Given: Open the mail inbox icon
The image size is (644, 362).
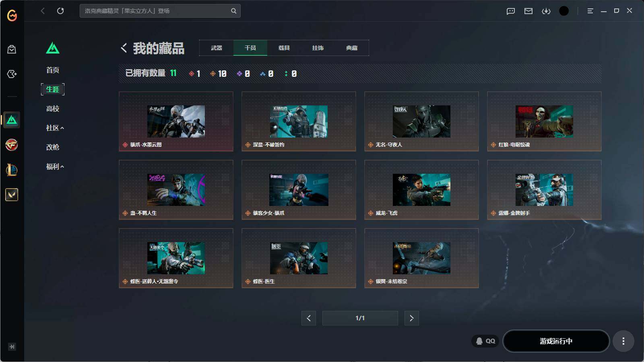Looking at the screenshot, I should 528,11.
